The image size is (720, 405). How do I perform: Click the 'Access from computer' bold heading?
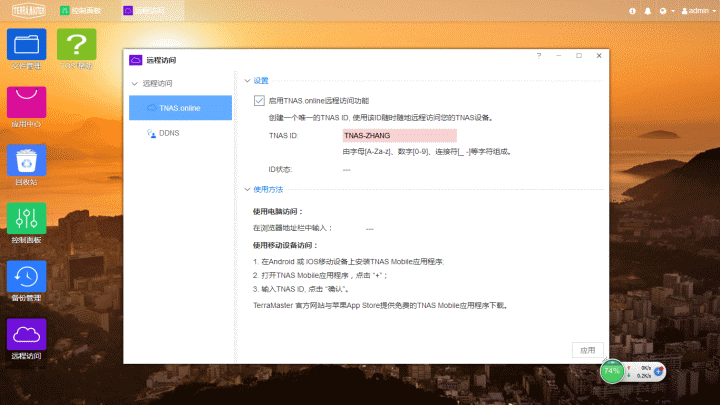click(278, 212)
